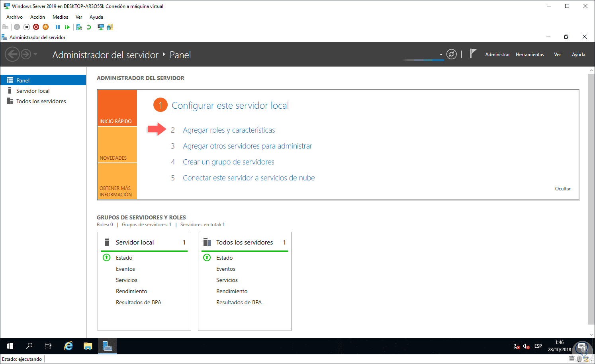
Task: Open the Ver menu next to Herramientas
Action: pos(558,55)
